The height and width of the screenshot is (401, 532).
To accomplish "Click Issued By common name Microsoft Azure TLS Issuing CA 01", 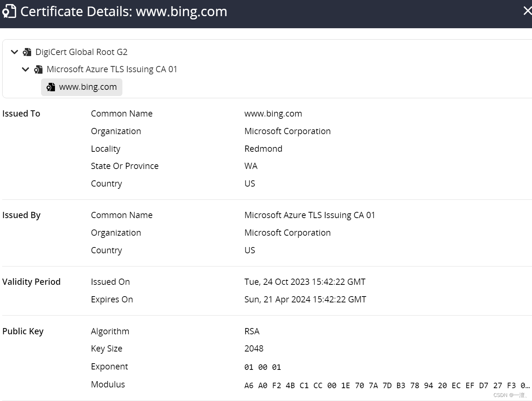I will click(x=310, y=215).
